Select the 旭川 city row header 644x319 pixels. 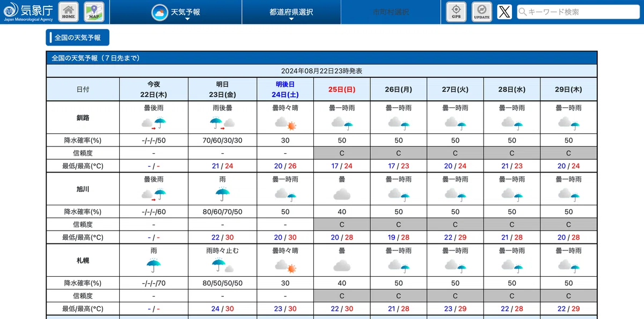(83, 188)
